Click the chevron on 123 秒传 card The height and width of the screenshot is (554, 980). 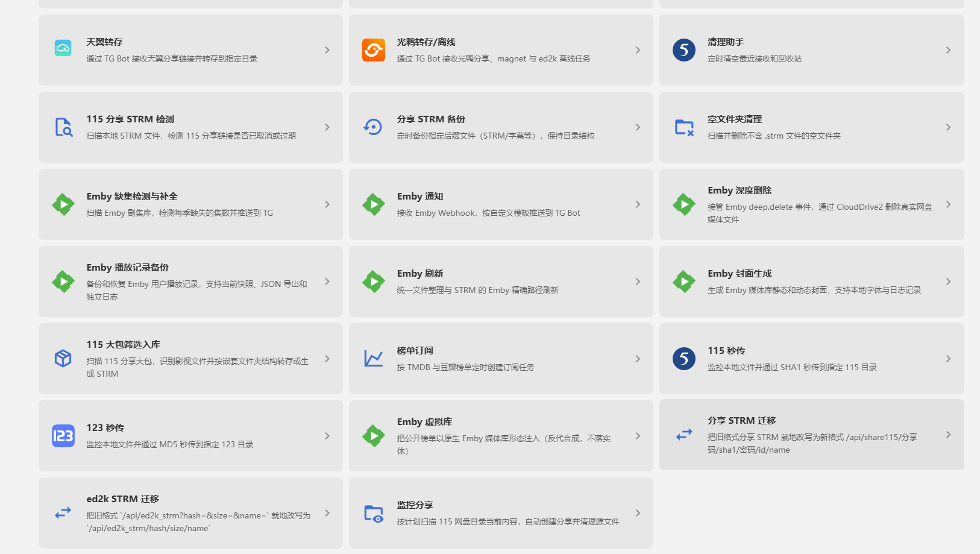tap(327, 436)
